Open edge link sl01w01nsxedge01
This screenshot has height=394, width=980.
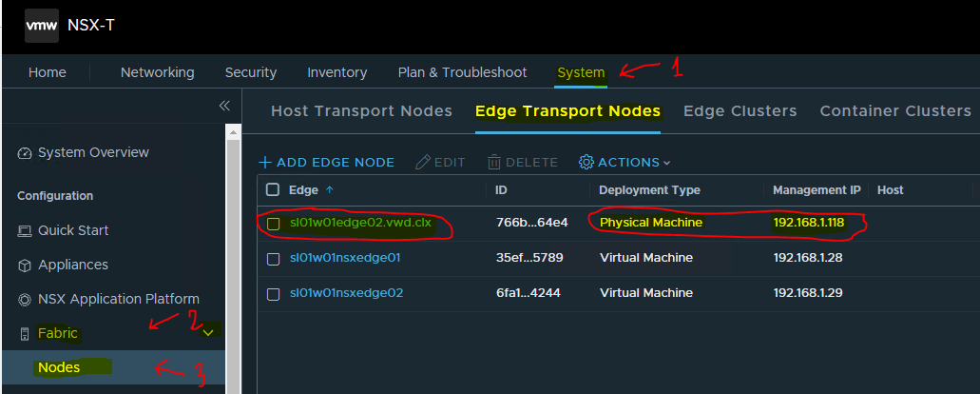tap(346, 258)
